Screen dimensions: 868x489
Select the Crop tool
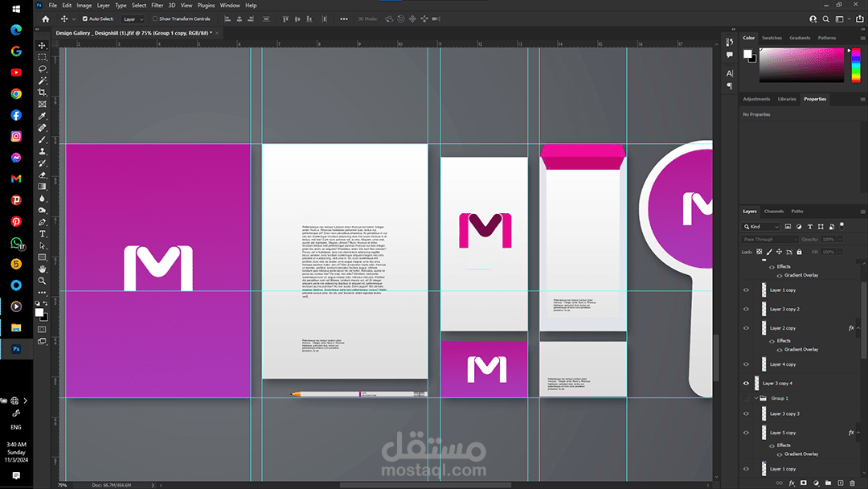42,92
